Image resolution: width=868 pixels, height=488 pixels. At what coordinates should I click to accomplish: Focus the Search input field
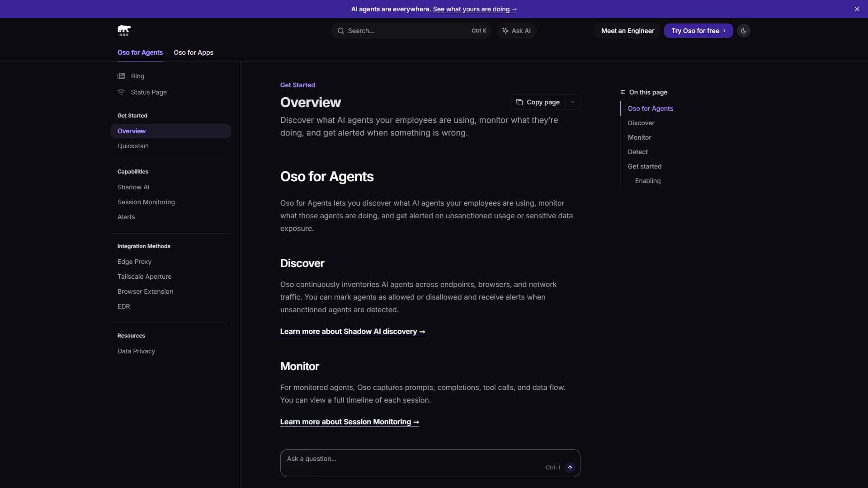(411, 31)
